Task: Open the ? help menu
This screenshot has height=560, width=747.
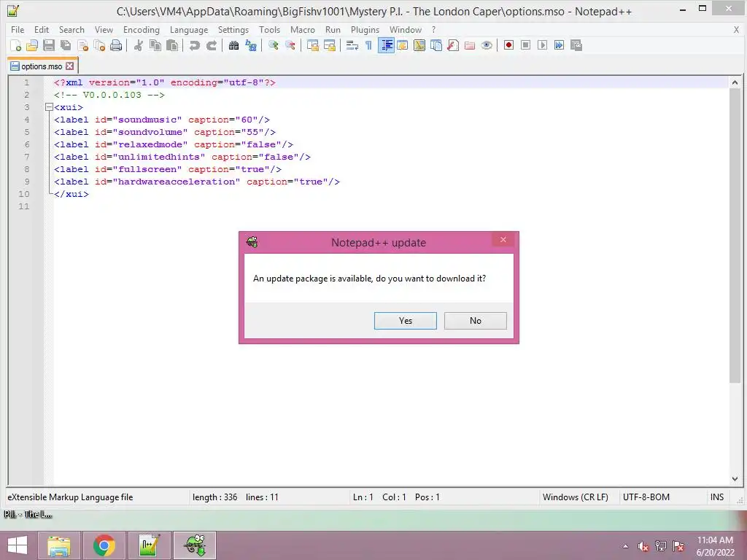Action: tap(433, 29)
